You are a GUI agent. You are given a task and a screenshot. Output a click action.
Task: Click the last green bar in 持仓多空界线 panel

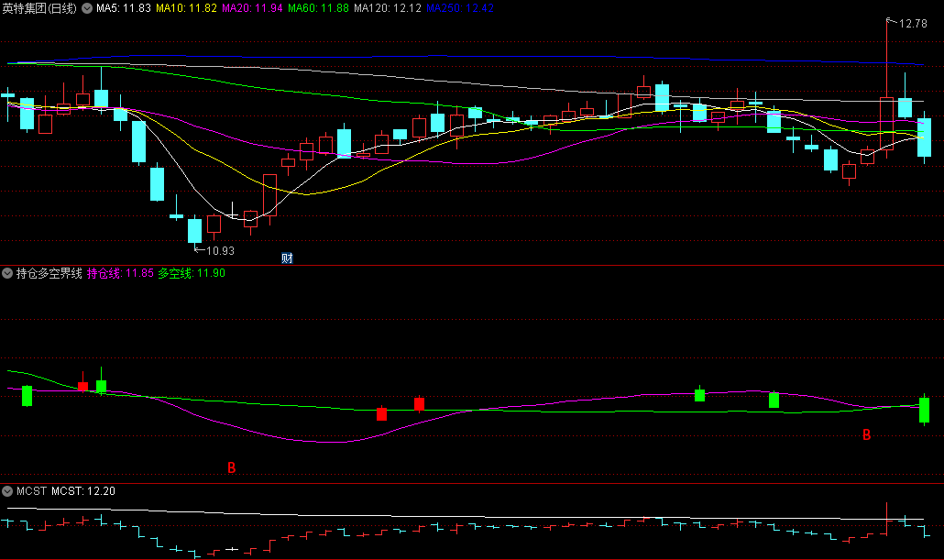[924, 410]
